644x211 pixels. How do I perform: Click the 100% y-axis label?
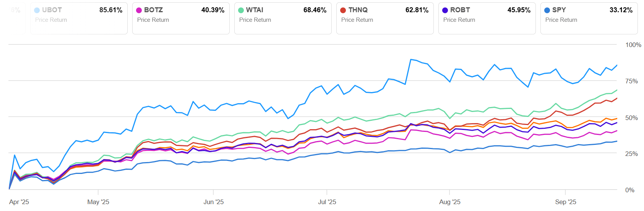(633, 45)
